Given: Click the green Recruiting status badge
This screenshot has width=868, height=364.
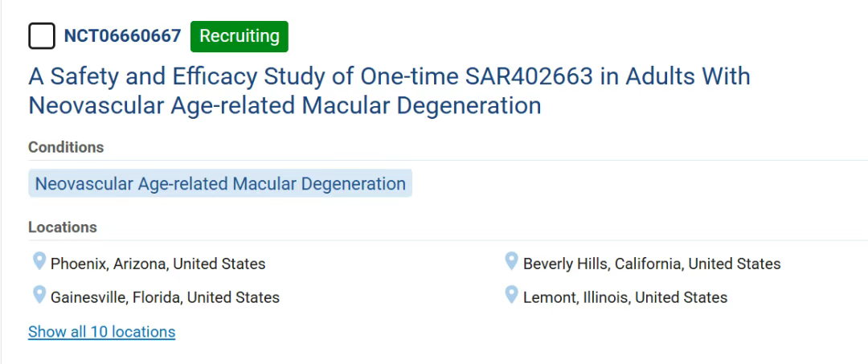Looking at the screenshot, I should pyautogui.click(x=239, y=36).
